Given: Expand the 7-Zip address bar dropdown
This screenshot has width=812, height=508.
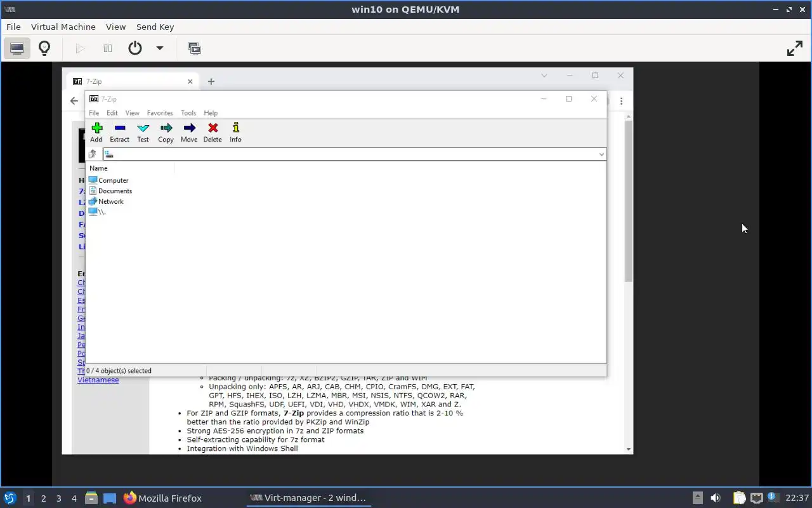Looking at the screenshot, I should 601,154.
